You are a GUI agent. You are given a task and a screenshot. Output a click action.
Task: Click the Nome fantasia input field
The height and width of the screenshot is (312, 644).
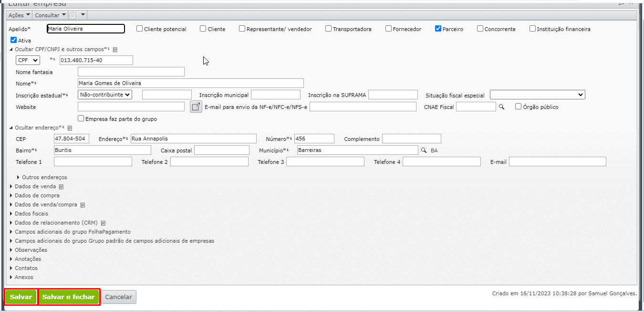click(x=131, y=72)
